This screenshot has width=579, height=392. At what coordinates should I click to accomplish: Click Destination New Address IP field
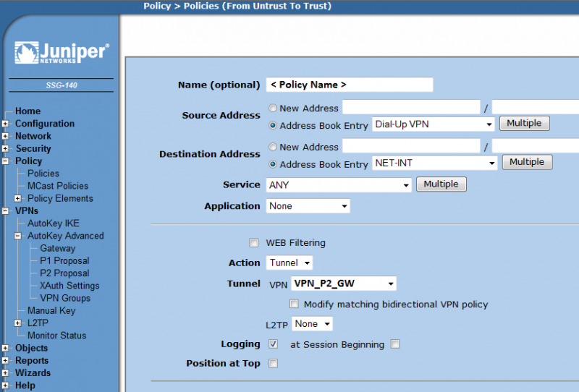pyautogui.click(x=411, y=146)
